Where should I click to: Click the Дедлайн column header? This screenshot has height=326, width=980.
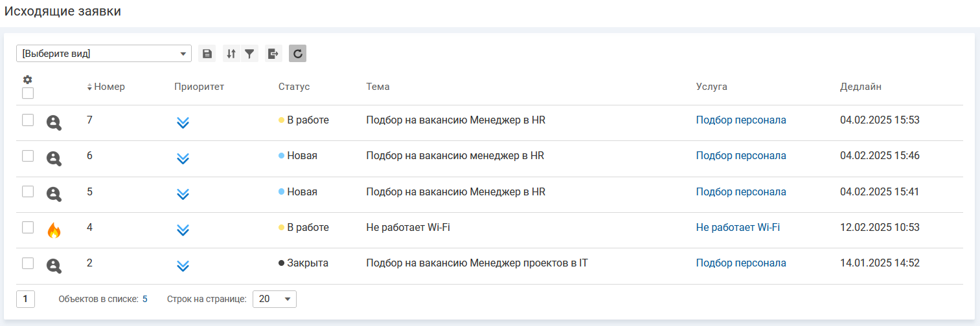tap(860, 87)
